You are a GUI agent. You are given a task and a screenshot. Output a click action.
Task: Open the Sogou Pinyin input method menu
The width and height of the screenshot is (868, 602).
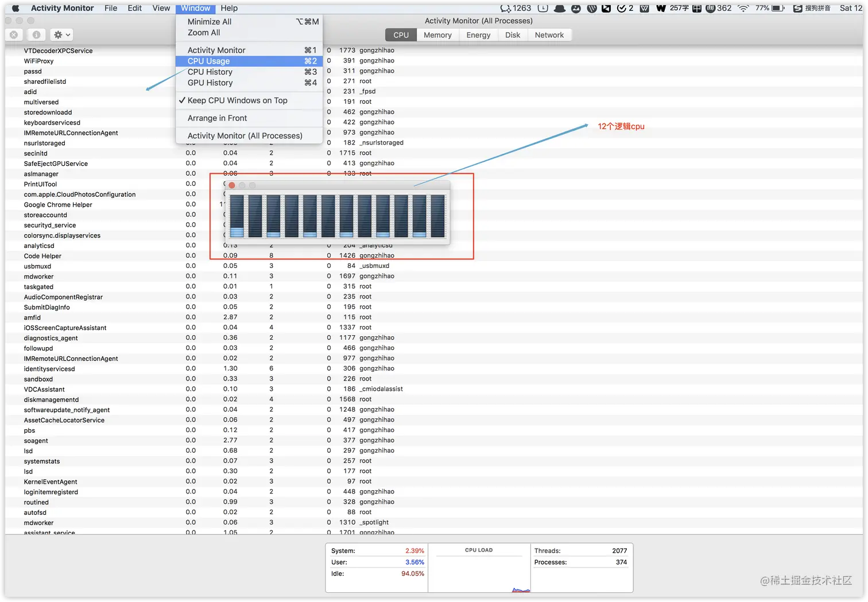tap(812, 8)
